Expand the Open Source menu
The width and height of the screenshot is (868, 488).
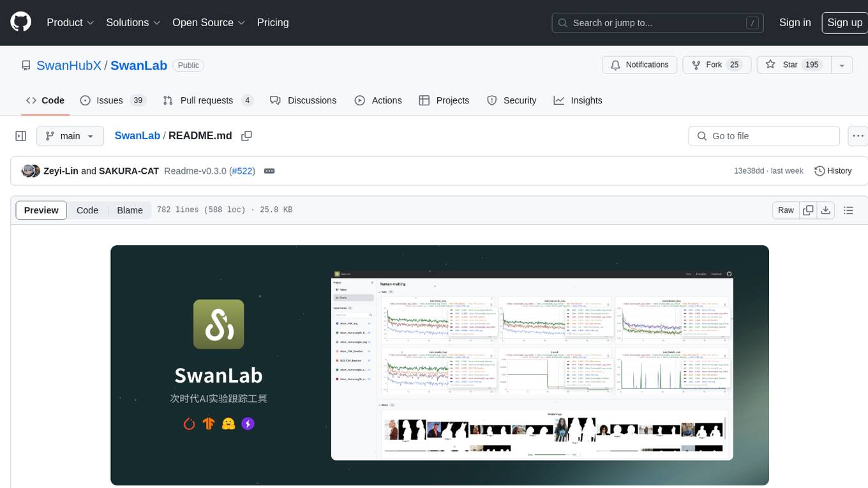[x=209, y=22]
